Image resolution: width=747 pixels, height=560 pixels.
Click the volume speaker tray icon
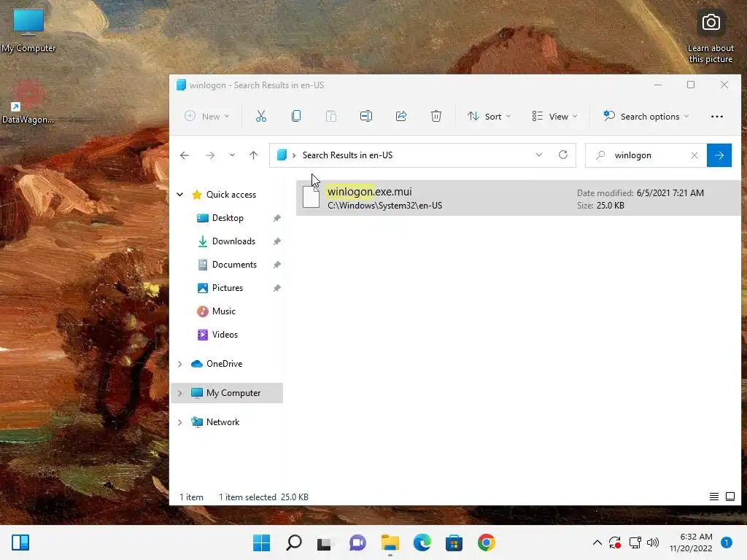click(x=653, y=542)
